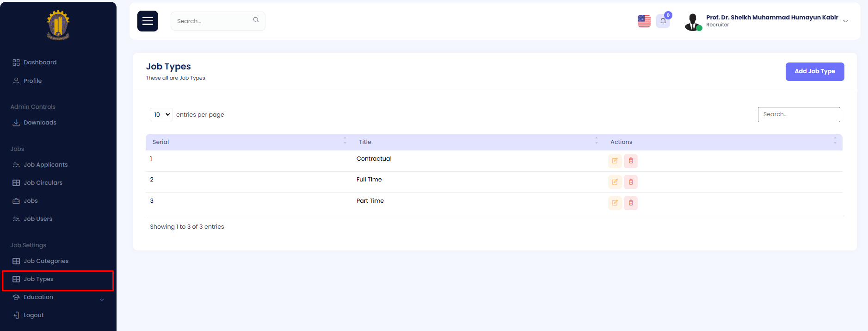Click the edit icon for Part Time
The image size is (868, 331).
click(615, 203)
